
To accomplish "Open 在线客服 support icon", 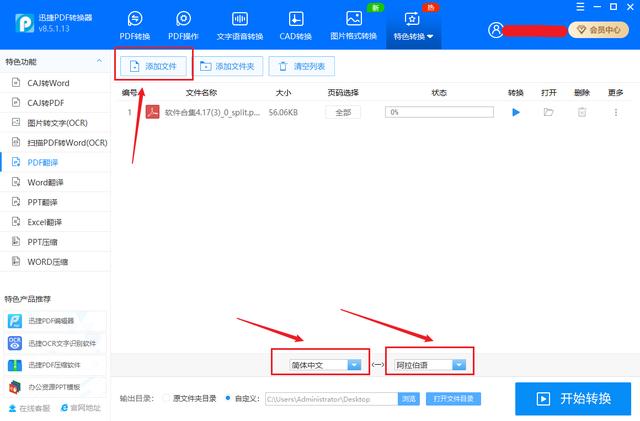I will [10, 408].
